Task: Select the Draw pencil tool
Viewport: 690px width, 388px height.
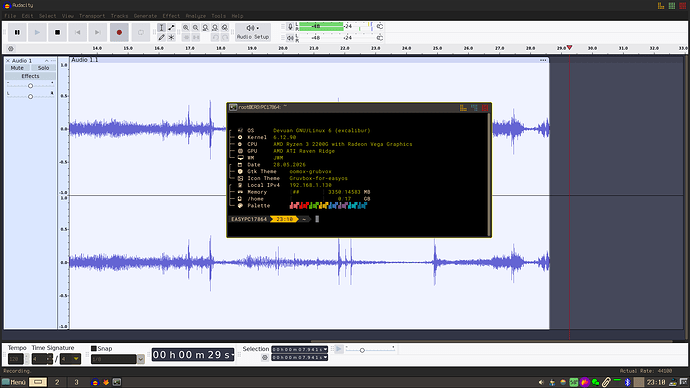Action: pos(161,37)
